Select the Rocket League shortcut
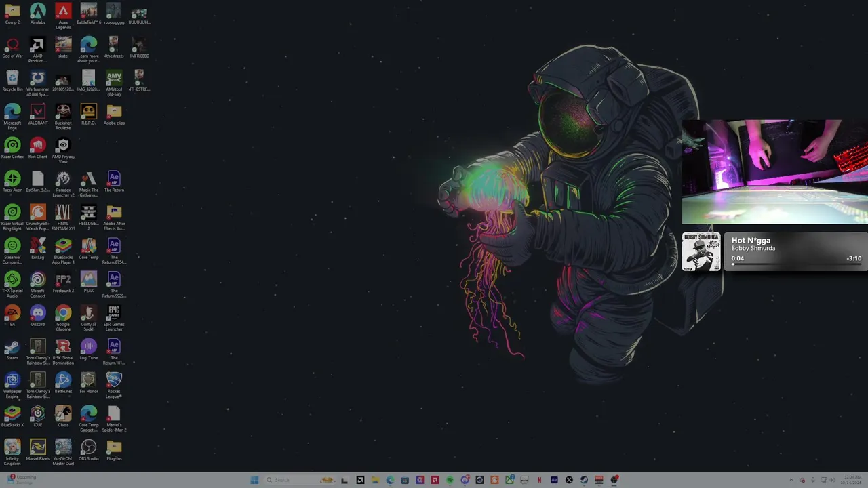 pyautogui.click(x=114, y=385)
